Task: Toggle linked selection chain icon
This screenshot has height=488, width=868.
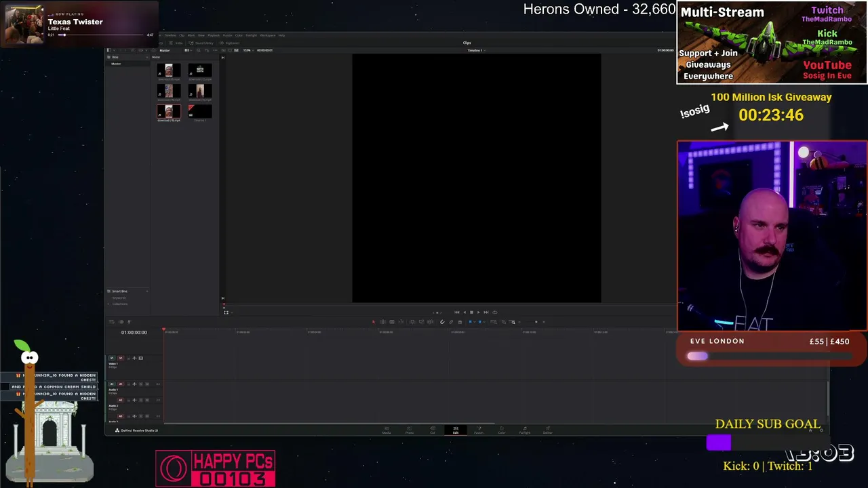Action: coord(451,322)
